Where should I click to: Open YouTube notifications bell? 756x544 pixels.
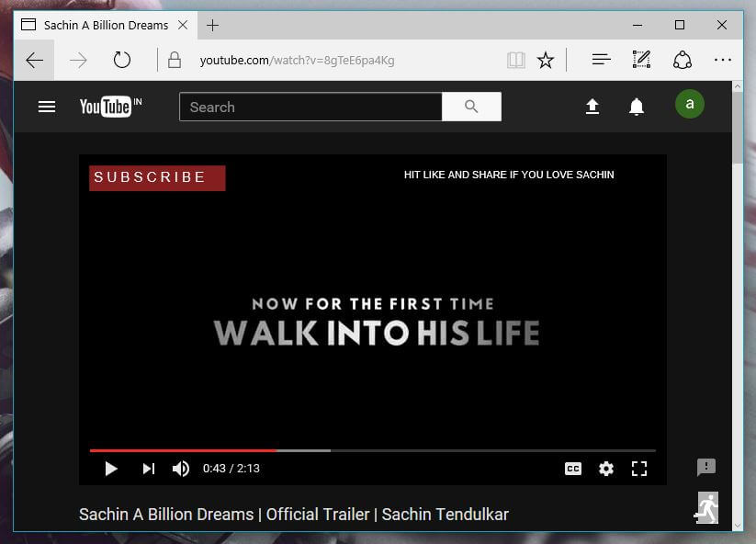click(637, 106)
